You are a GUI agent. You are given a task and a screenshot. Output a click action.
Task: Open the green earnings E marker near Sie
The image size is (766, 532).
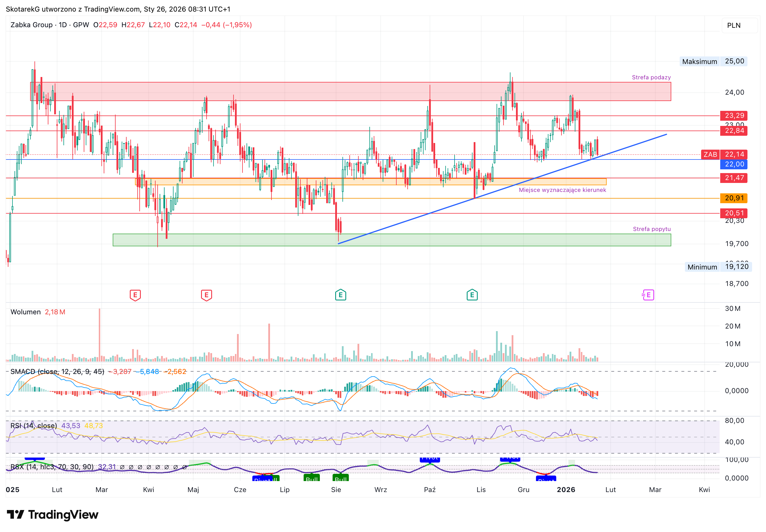341,295
